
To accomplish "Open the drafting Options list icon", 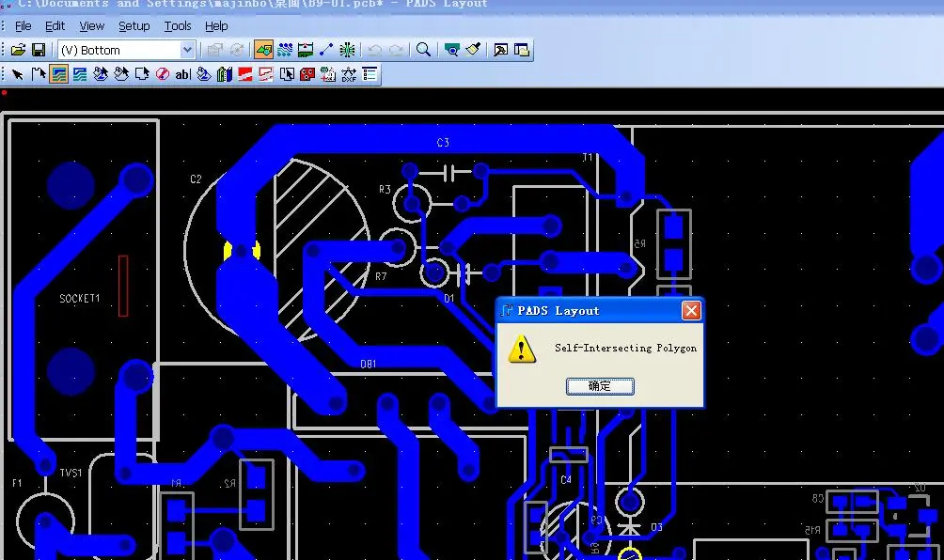I will coord(370,74).
